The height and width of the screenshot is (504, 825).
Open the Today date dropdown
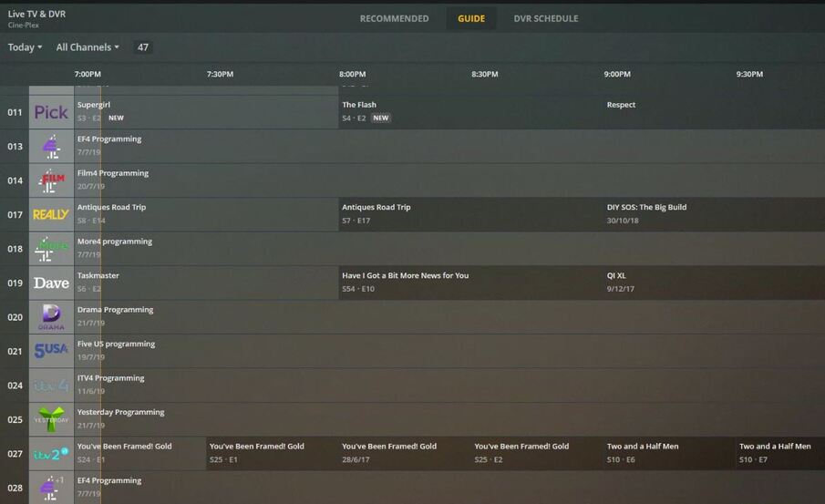pyautogui.click(x=25, y=47)
